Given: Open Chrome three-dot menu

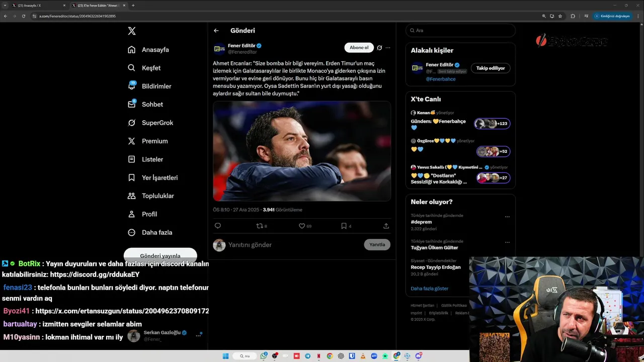Looking at the screenshot, I should point(638,16).
